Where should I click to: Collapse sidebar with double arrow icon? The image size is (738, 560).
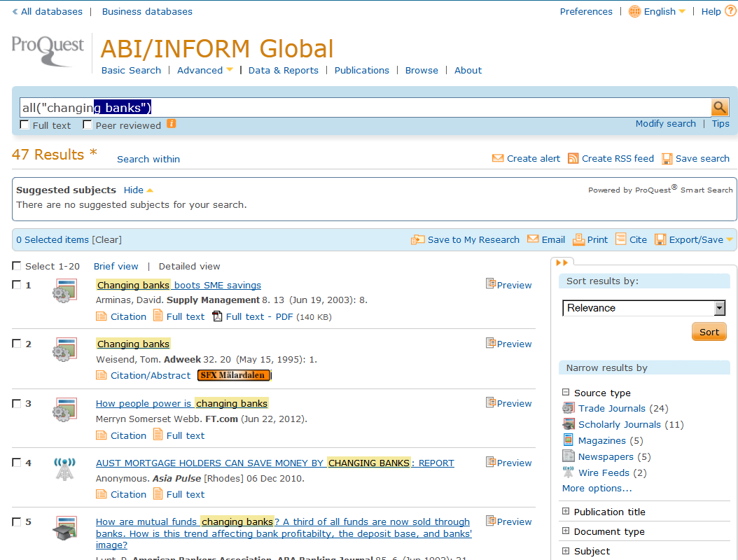pyautogui.click(x=562, y=262)
